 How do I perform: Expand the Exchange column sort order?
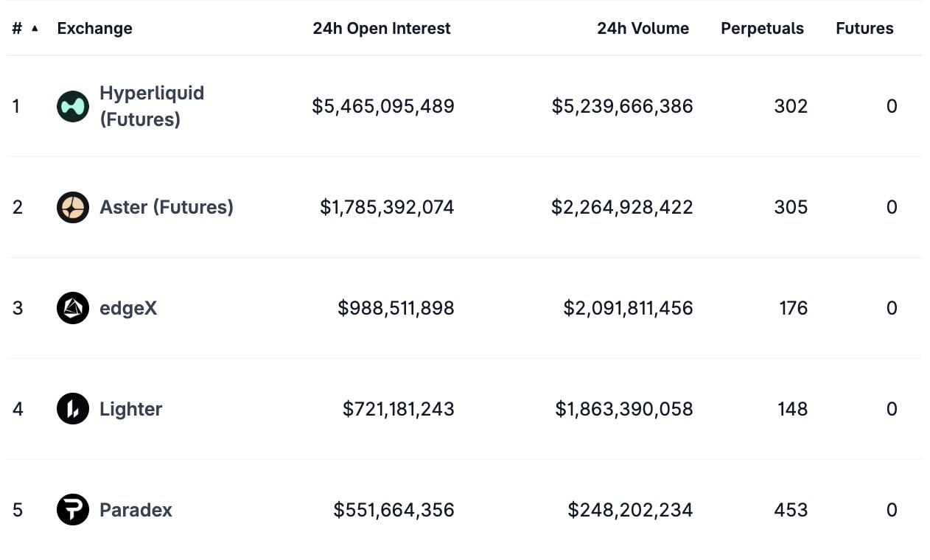click(x=94, y=28)
